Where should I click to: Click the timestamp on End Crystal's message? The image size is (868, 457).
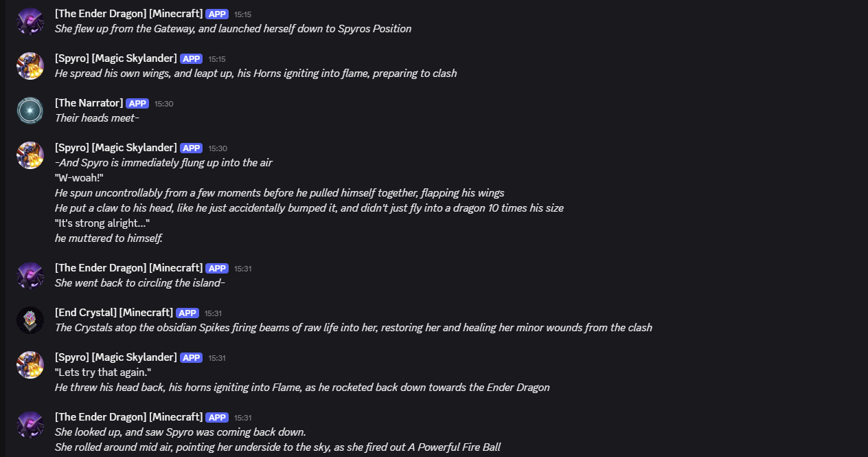tap(213, 313)
